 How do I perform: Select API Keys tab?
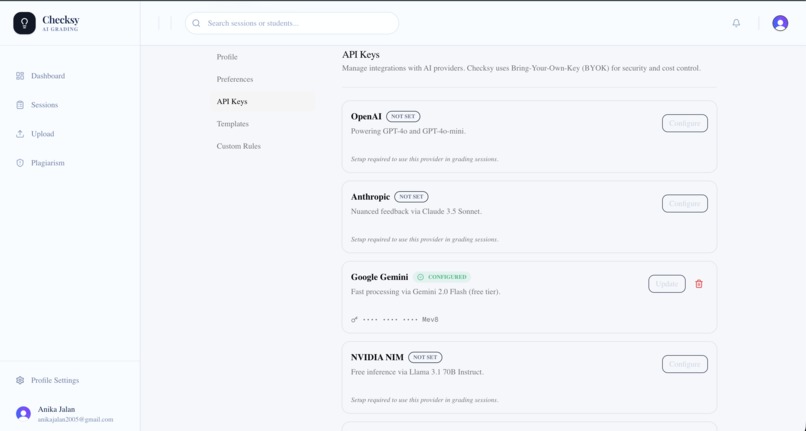click(x=262, y=101)
